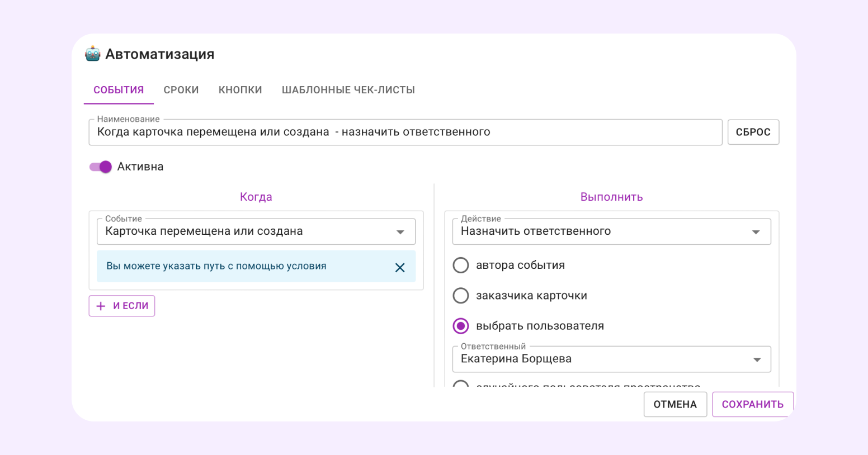Select the выбрать пользователя radio button
Viewport: 868px width, 455px height.
coord(461,326)
